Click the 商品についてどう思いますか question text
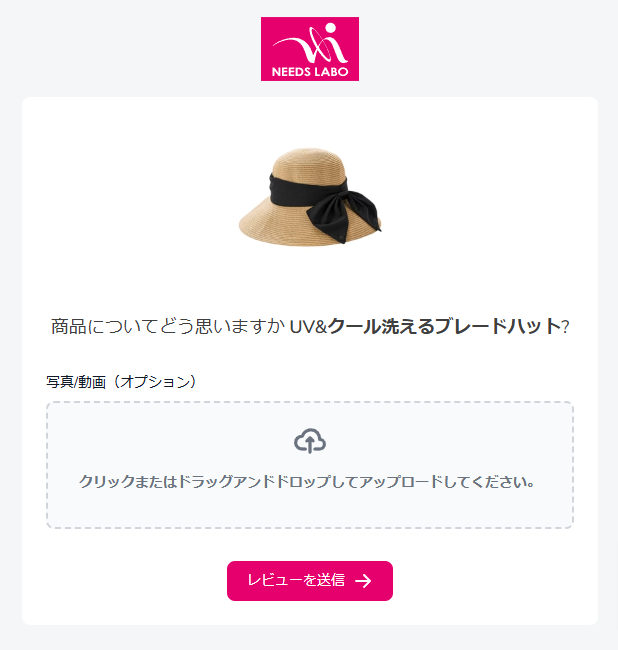618x650 pixels. click(168, 326)
